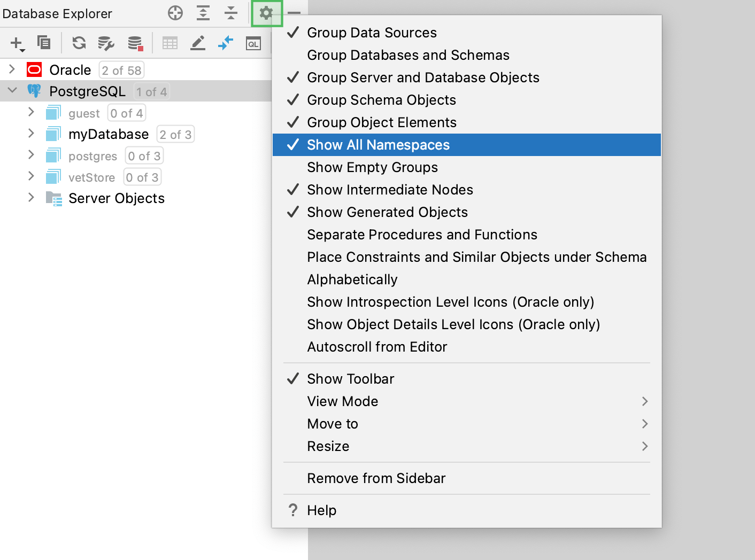Image resolution: width=755 pixels, height=560 pixels.
Task: Toggle Group Server and Database Objects
Action: point(467,77)
